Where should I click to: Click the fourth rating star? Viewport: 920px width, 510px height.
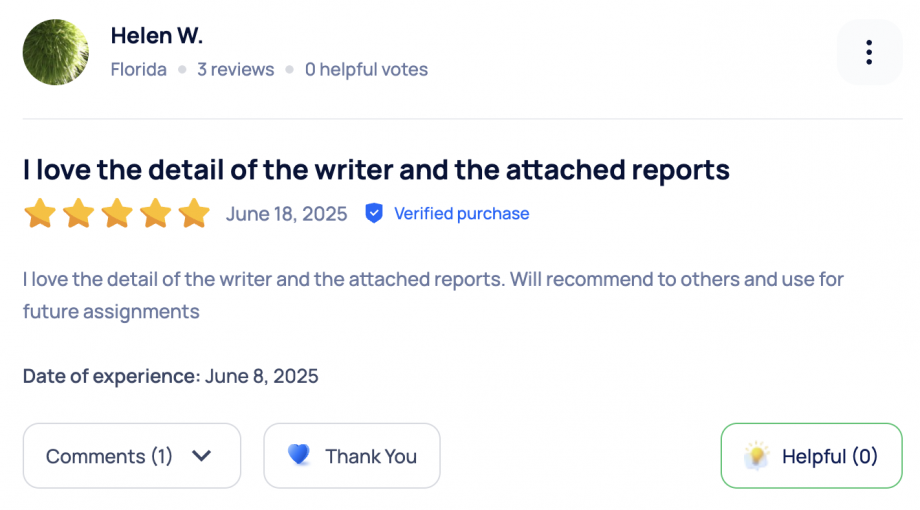click(x=155, y=213)
